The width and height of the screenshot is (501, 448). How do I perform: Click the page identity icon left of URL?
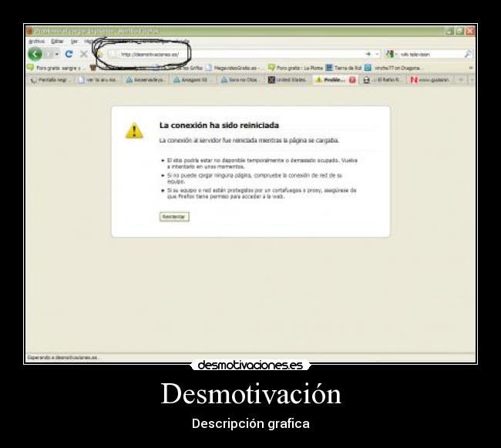(x=113, y=54)
